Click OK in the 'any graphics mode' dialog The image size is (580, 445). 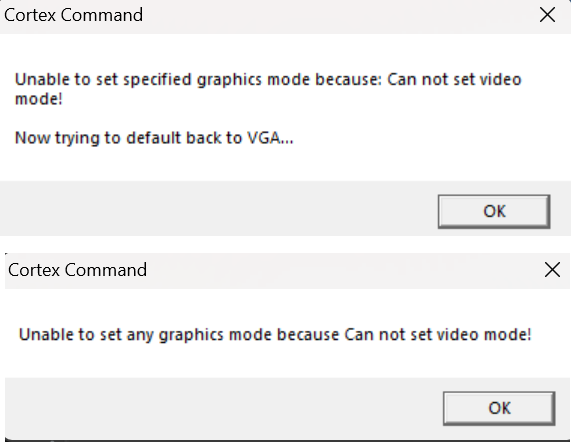[499, 408]
